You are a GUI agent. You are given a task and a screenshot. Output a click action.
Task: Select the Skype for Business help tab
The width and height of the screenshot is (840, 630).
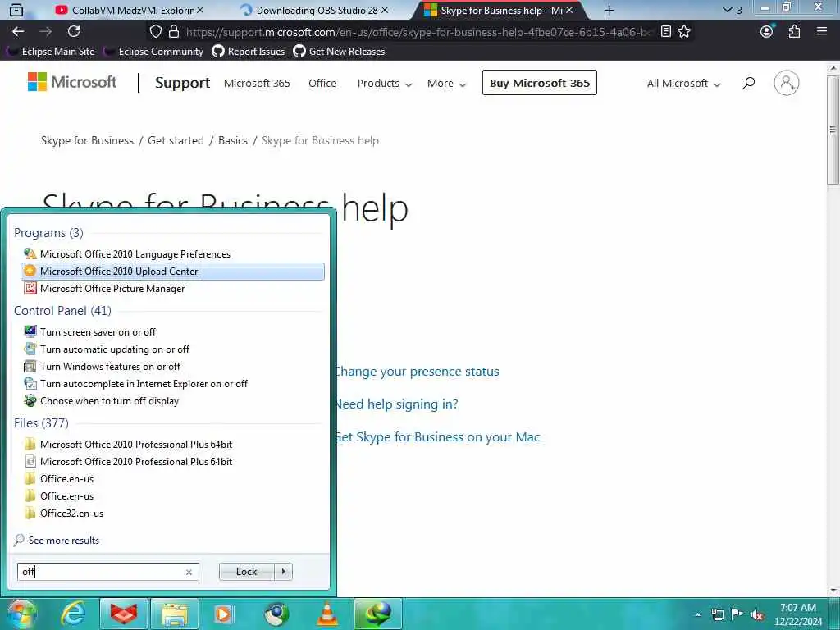click(498, 10)
